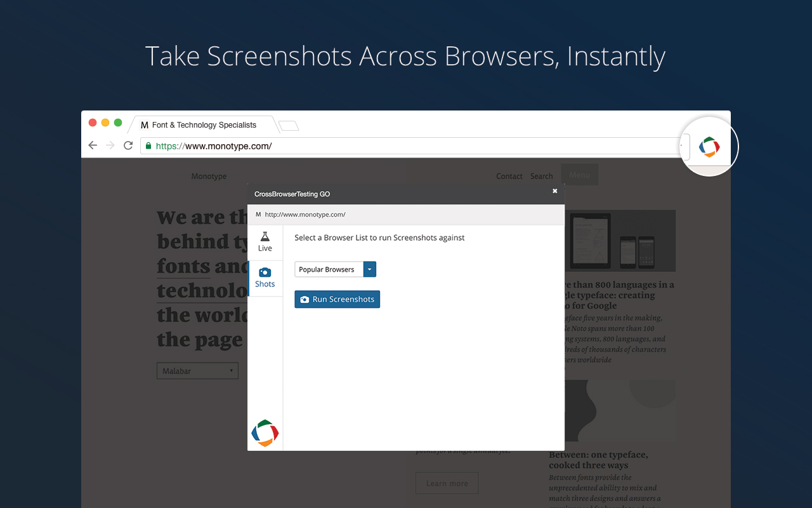Click the devices thumbnail image on page
This screenshot has width=812, height=508.
coord(620,241)
